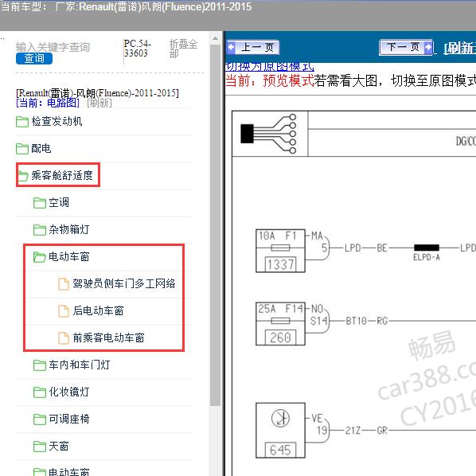Focus the keyword search input field

[53, 47]
